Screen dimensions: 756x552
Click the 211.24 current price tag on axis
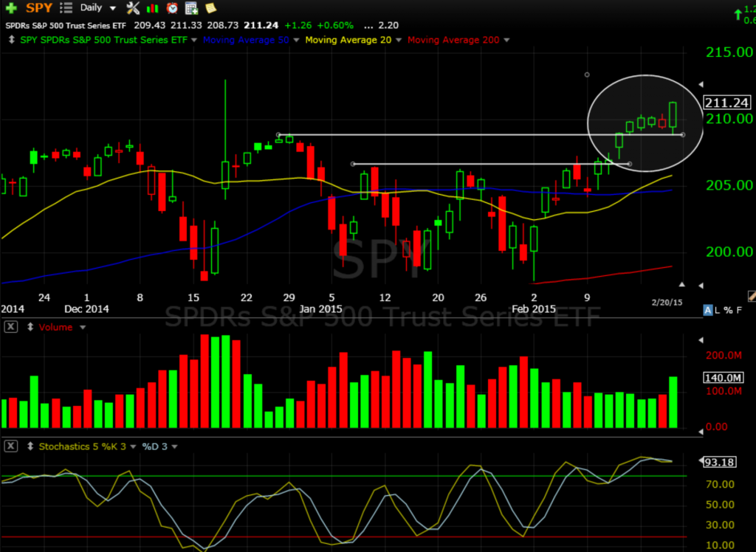point(726,103)
